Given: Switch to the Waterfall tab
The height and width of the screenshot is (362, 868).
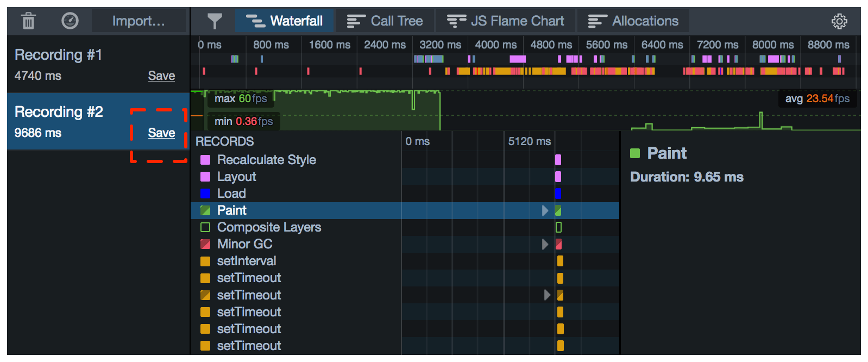Looking at the screenshot, I should 285,21.
